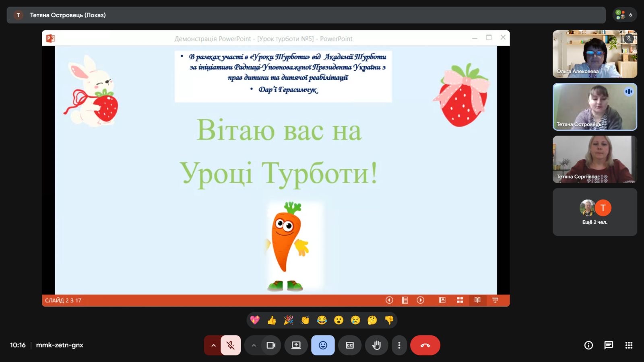Send the heart emoji reaction
The height and width of the screenshot is (362, 644).
pyautogui.click(x=255, y=320)
